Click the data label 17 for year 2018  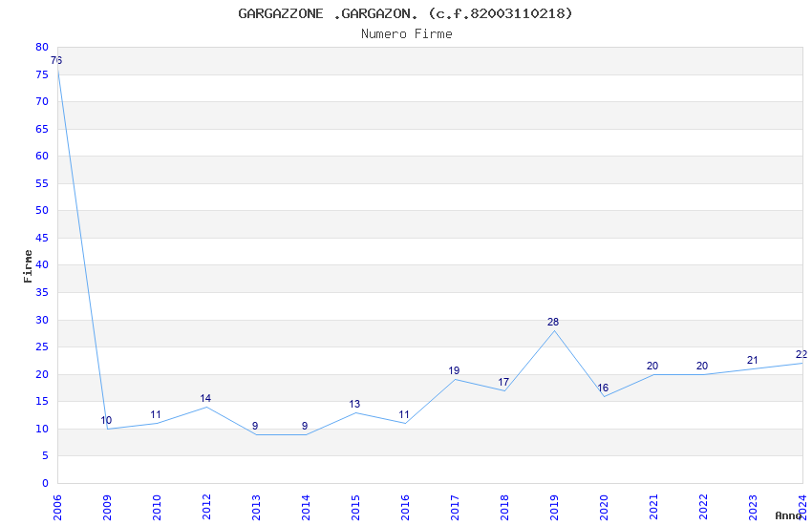coord(503,382)
